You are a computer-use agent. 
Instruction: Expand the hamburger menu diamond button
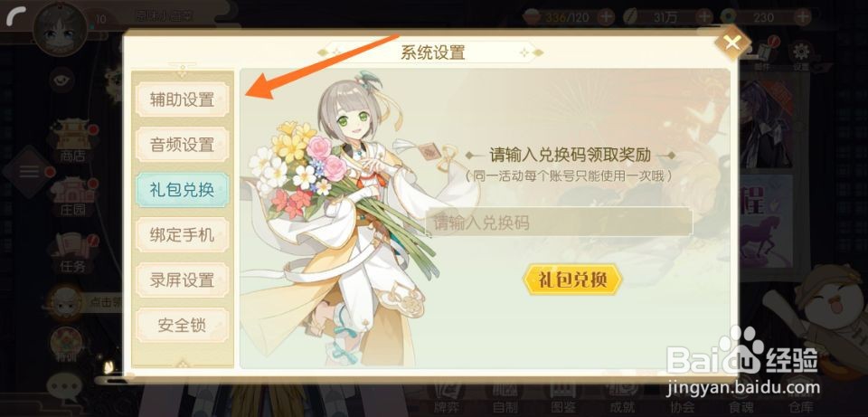click(x=29, y=172)
